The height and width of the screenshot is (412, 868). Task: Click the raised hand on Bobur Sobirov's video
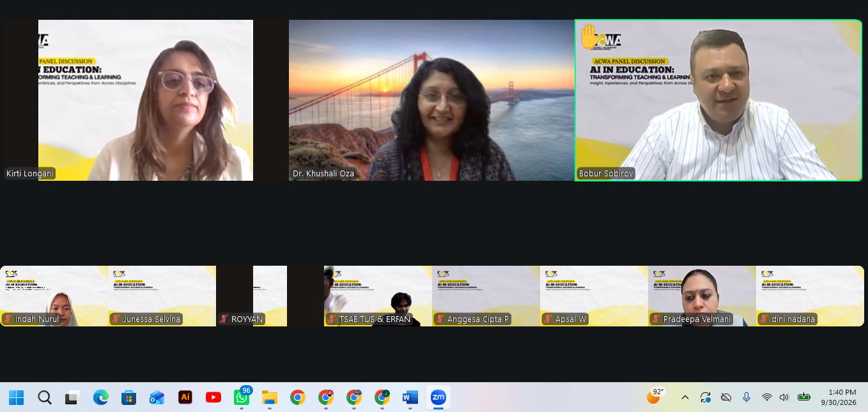[589, 37]
